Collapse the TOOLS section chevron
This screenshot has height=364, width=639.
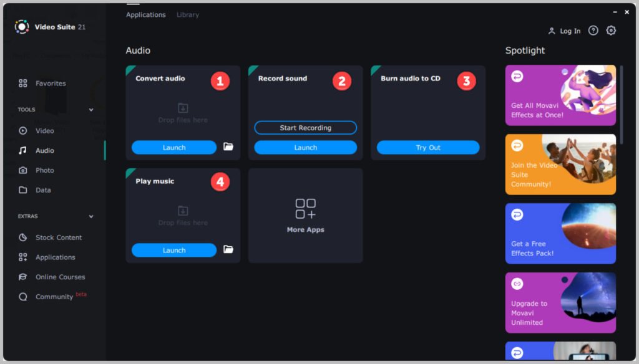91,110
